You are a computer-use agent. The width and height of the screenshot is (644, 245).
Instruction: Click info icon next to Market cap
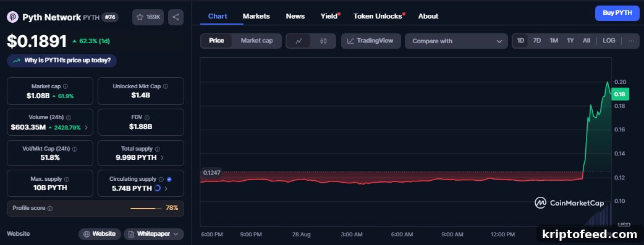click(66, 86)
